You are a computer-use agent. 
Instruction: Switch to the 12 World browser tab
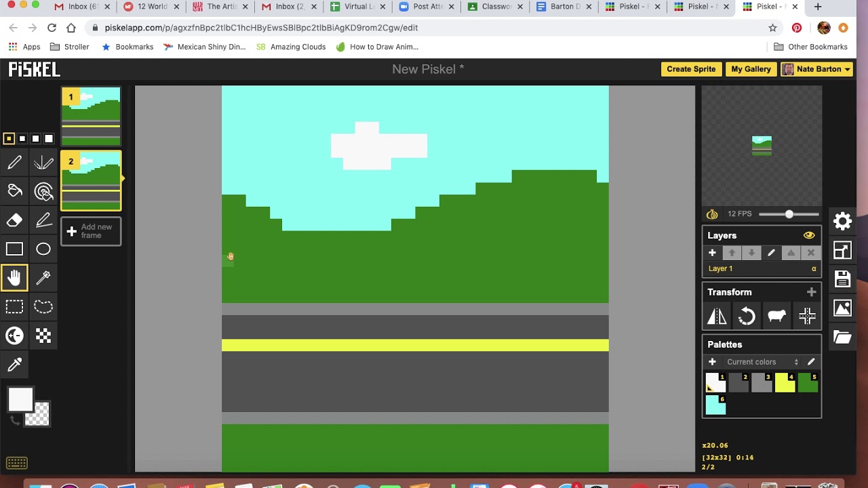pyautogui.click(x=152, y=7)
